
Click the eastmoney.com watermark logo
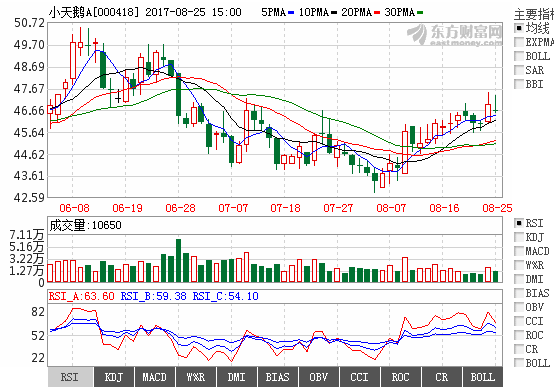[455, 35]
